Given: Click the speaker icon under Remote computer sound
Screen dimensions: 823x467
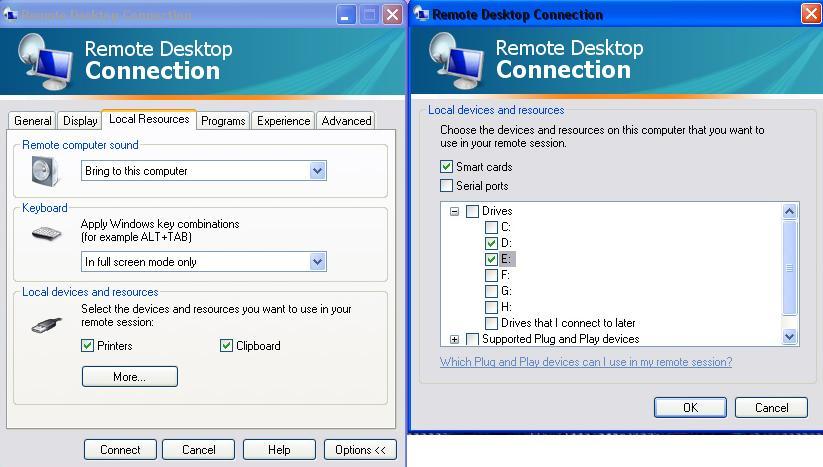Looking at the screenshot, I should pos(45,172).
